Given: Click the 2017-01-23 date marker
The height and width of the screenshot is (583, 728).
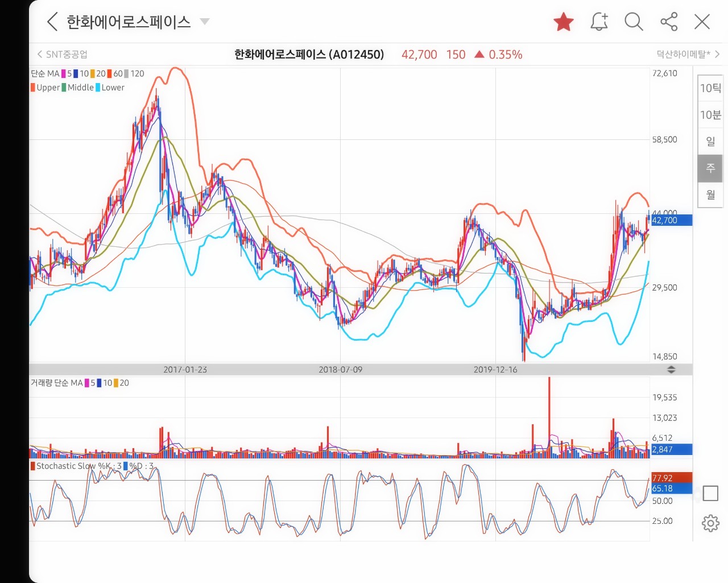Looking at the screenshot, I should point(185,370).
